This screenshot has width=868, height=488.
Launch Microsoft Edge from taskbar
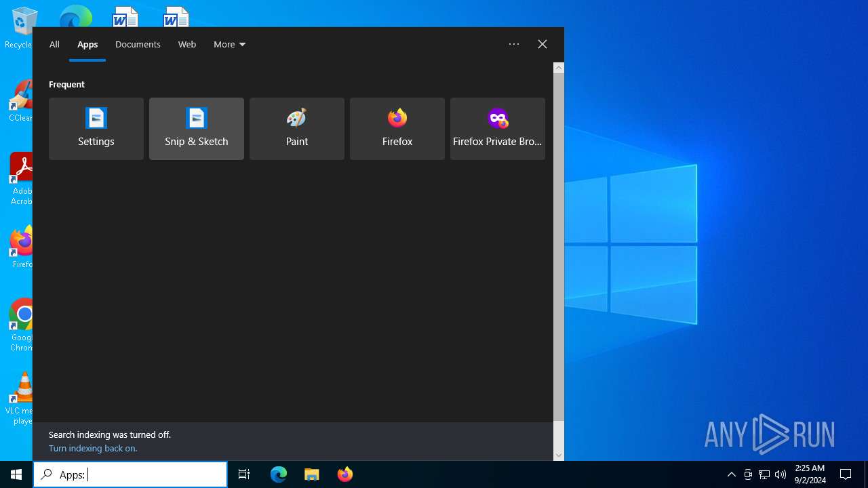pos(279,474)
